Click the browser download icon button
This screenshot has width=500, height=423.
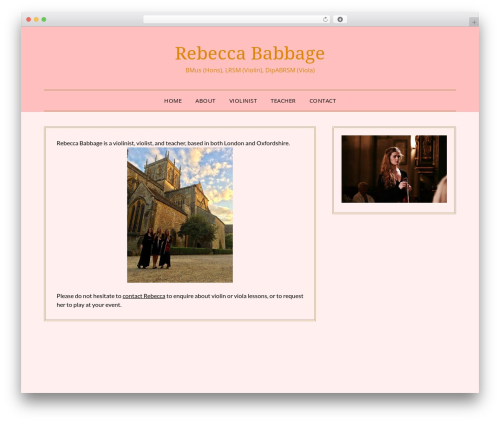340,19
